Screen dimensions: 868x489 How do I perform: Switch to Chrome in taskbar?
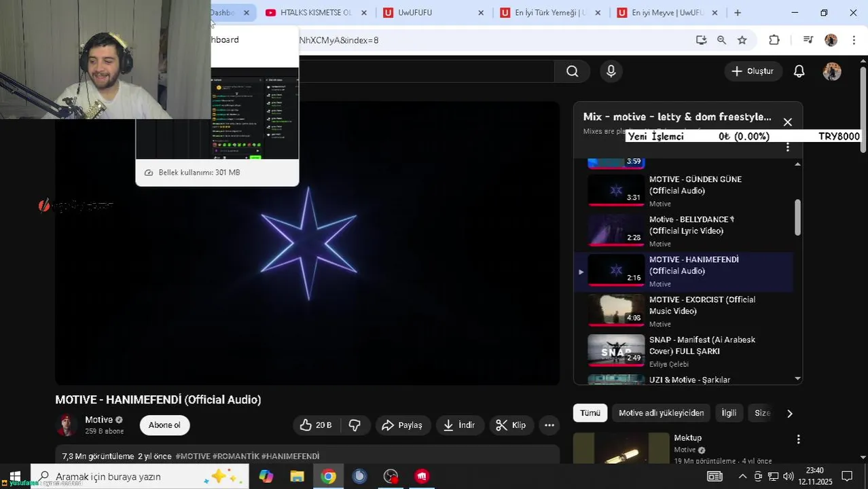328,476
